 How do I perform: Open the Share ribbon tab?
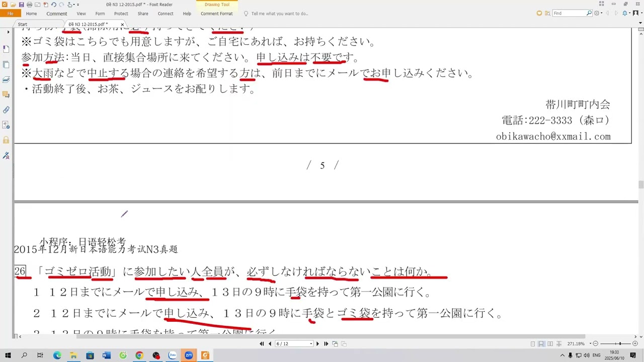click(x=143, y=14)
